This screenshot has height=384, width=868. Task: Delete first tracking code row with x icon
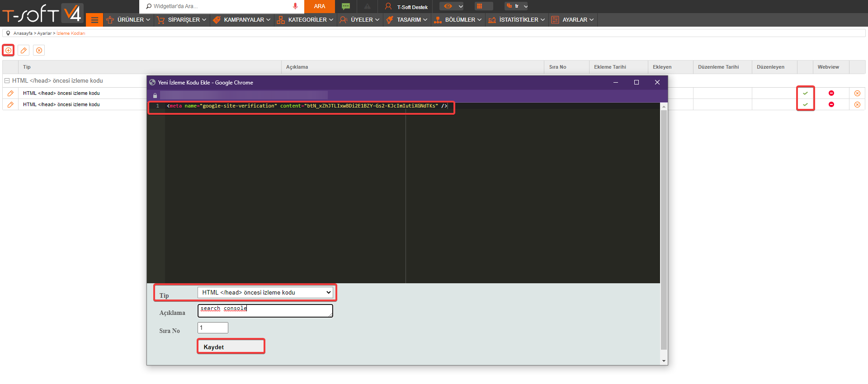click(x=857, y=93)
